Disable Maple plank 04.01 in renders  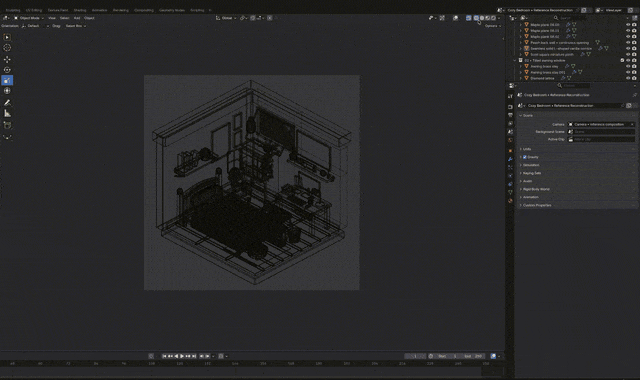tap(634, 31)
